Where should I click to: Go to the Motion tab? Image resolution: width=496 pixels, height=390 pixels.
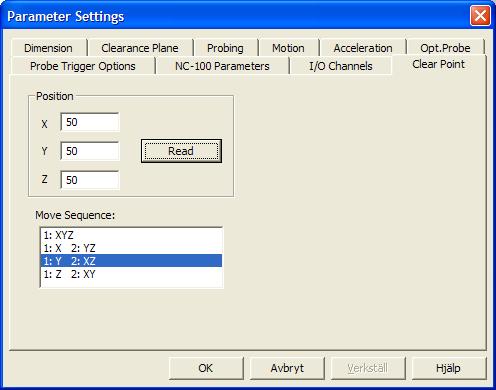[288, 48]
